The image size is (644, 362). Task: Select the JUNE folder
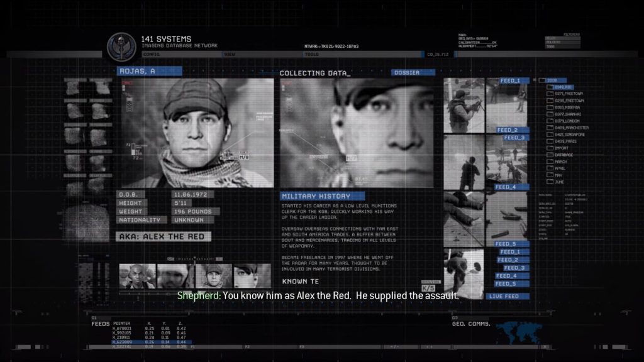(x=559, y=182)
